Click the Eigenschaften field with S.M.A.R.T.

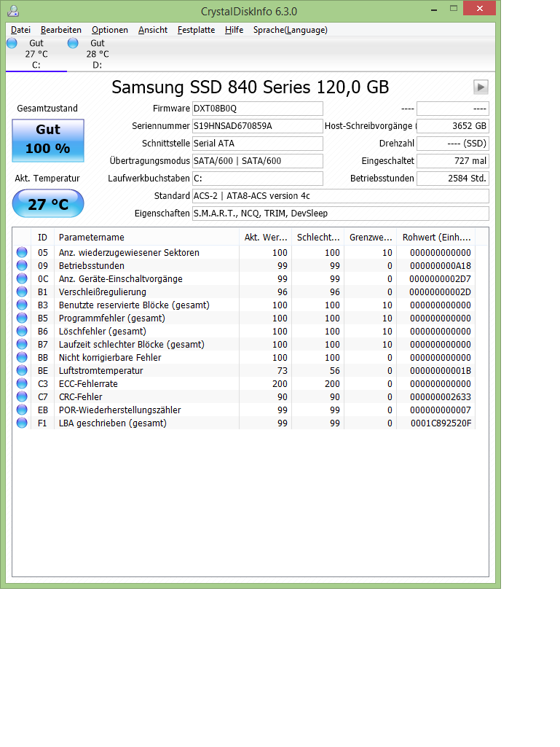(341, 214)
